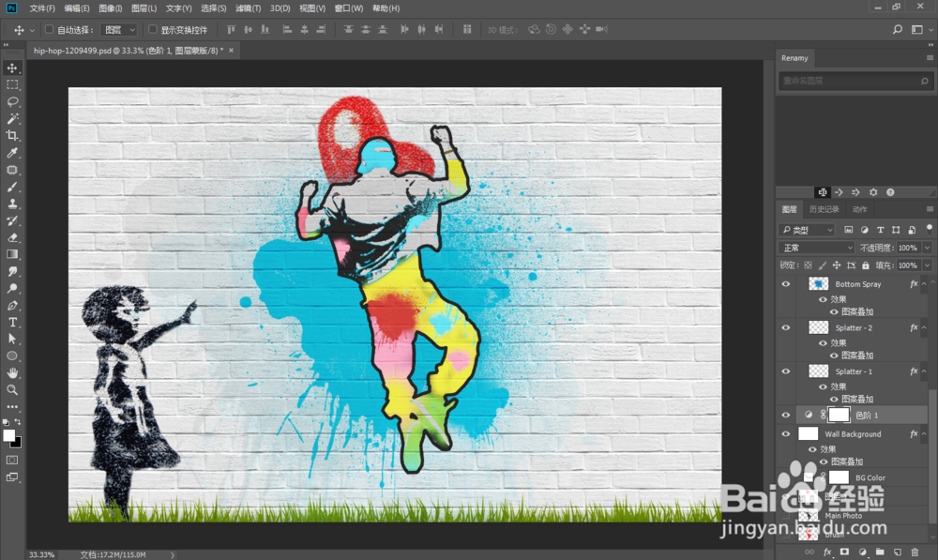Add a layer style with fx button
The height and width of the screenshot is (560, 938).
click(827, 552)
